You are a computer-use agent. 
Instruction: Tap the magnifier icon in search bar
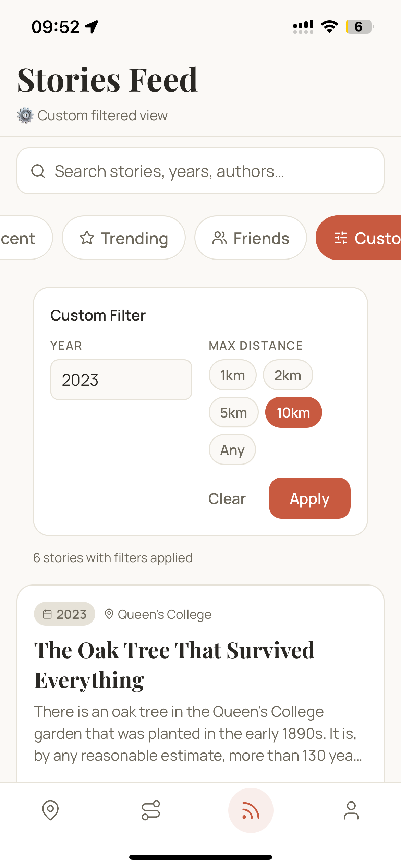38,171
